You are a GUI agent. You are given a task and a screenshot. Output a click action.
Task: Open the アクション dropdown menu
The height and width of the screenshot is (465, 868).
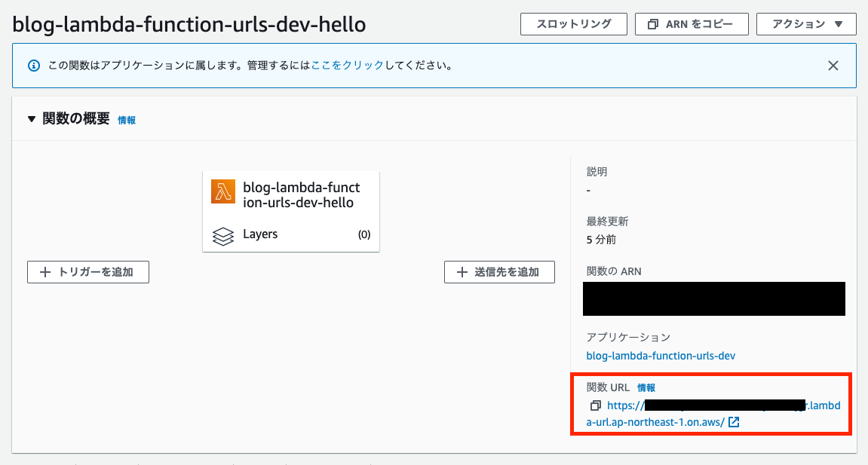806,23
